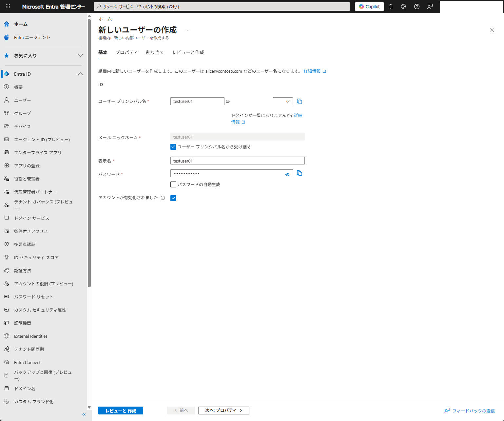The image size is (504, 421).
Task: Switch to the プロパティ tab
Action: click(126, 52)
